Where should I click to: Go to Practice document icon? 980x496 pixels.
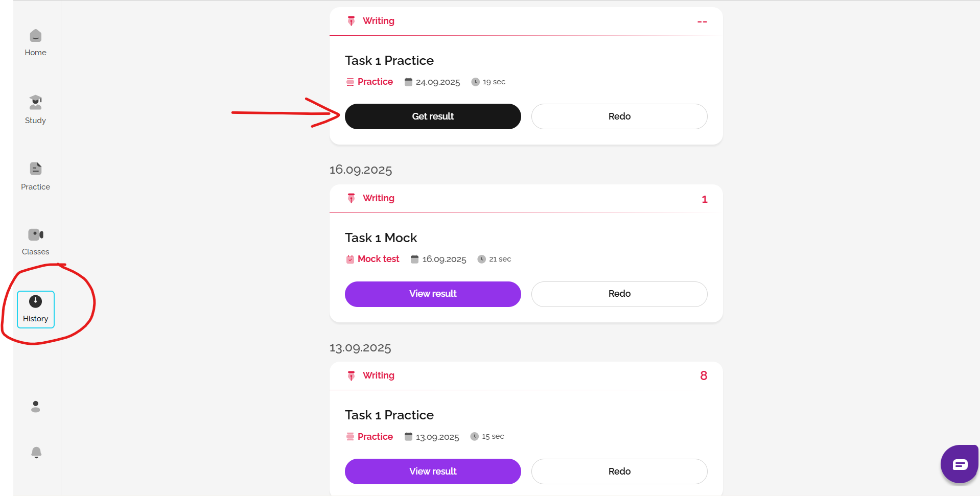pos(35,169)
